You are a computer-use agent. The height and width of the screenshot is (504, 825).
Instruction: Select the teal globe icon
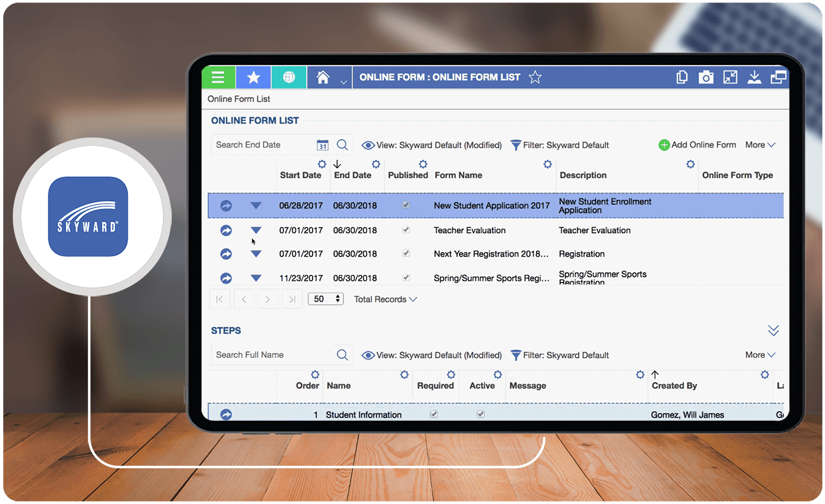(x=289, y=77)
